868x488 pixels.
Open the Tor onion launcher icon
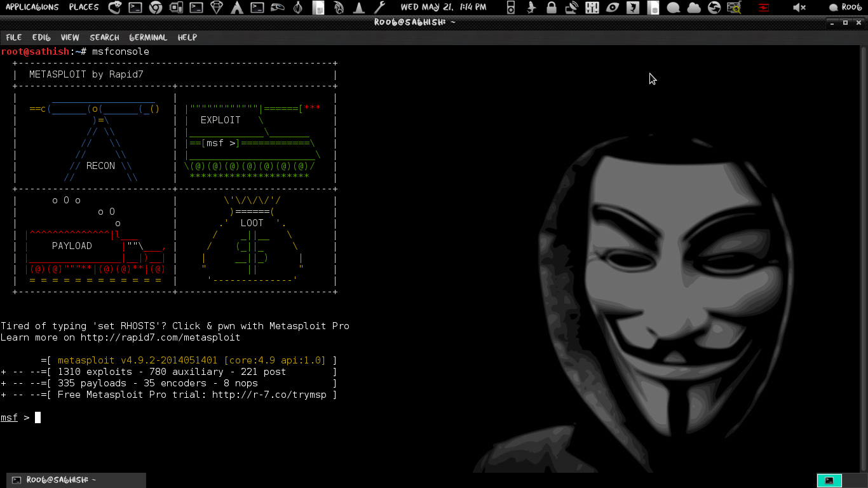pos(297,8)
